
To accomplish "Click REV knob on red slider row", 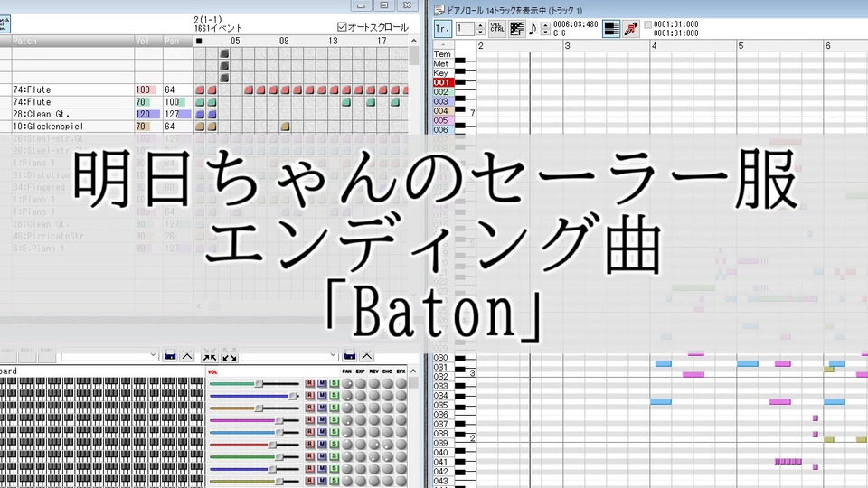I will (x=374, y=445).
